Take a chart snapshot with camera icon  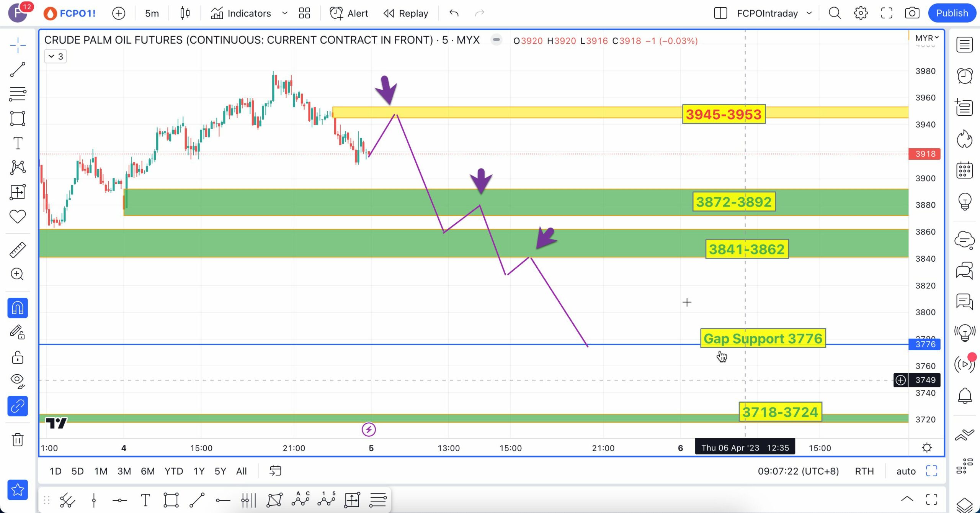click(x=912, y=13)
